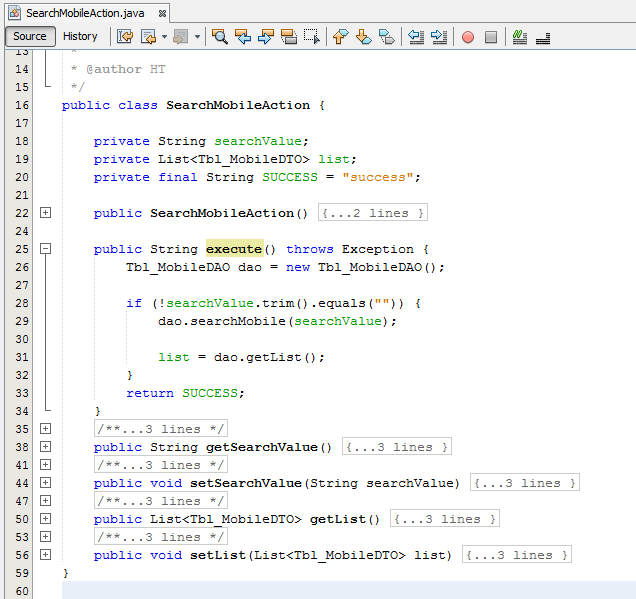Expand the Javadoc fold on line 35
The width and height of the screenshot is (636, 599).
(45, 428)
